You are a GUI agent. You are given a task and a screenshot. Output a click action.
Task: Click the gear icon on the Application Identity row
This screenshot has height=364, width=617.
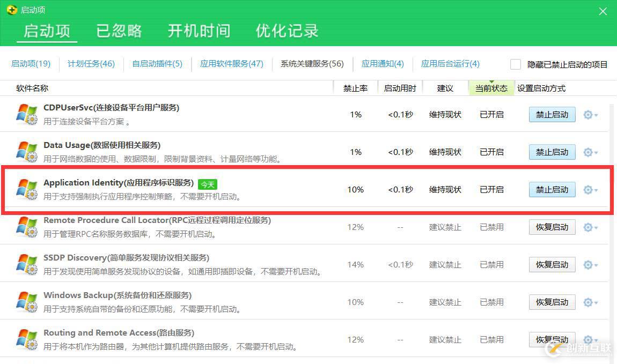tap(587, 189)
